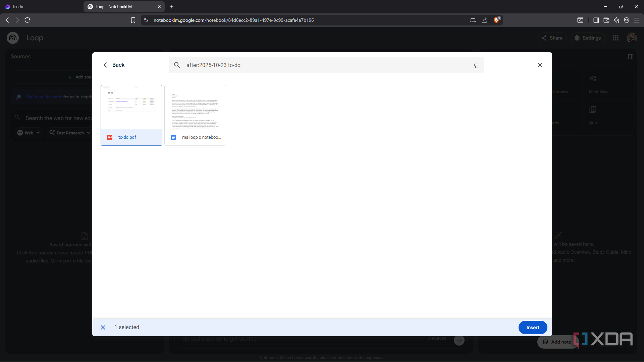Click the share page icon in address bar
The image size is (644, 362).
(484, 20)
